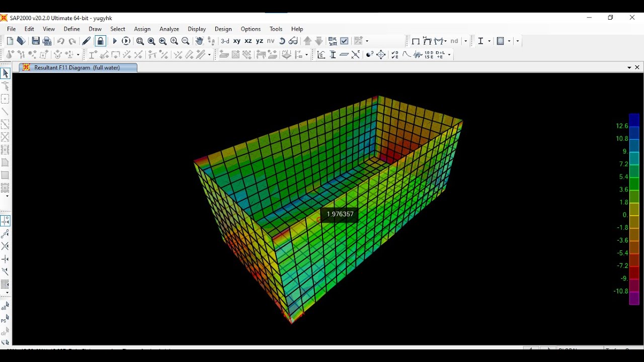
Task: Open the dropdown next to the shell section icon
Action: [509, 41]
